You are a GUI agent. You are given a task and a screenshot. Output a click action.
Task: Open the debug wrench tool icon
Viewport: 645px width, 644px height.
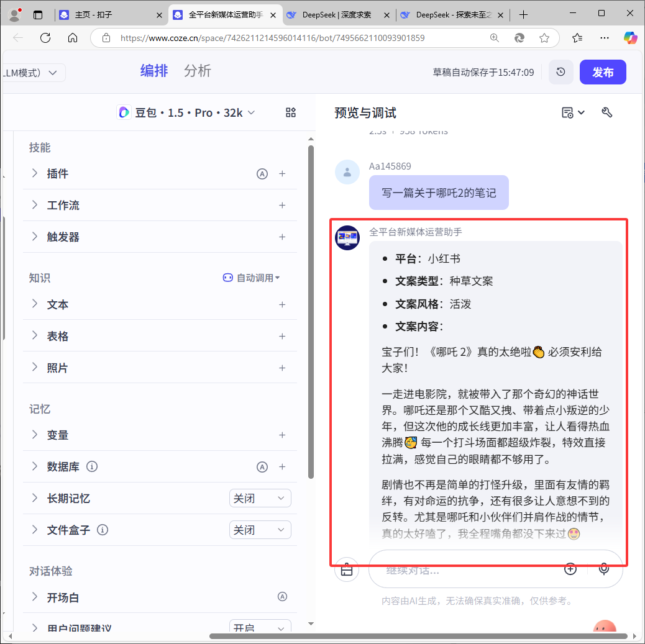tap(606, 112)
